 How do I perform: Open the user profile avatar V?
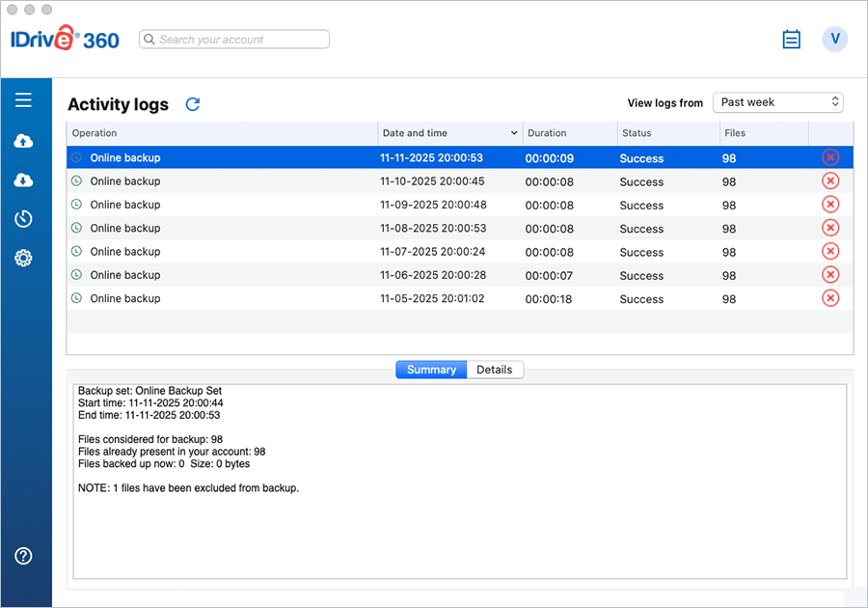[834, 39]
